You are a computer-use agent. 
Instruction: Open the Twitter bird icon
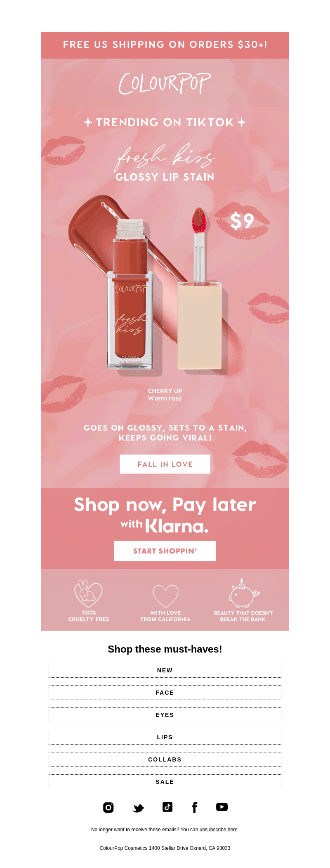pyautogui.click(x=138, y=808)
